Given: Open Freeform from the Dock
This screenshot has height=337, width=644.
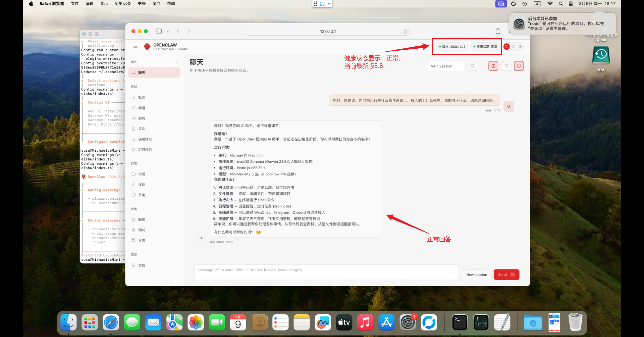Looking at the screenshot, I should 323,323.
